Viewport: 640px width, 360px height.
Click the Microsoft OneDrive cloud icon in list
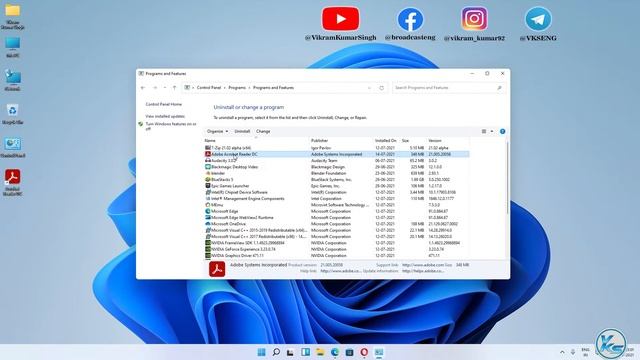click(x=208, y=224)
